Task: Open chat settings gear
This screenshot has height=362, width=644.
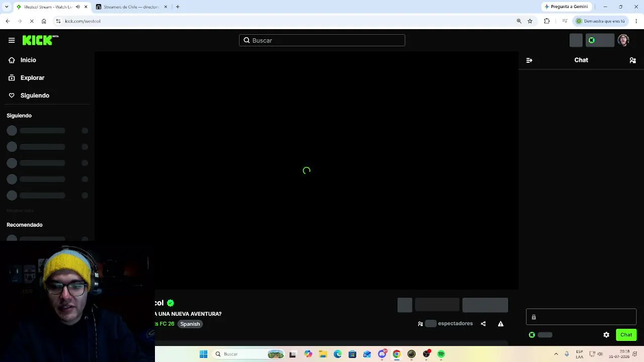Action: [x=606, y=335]
